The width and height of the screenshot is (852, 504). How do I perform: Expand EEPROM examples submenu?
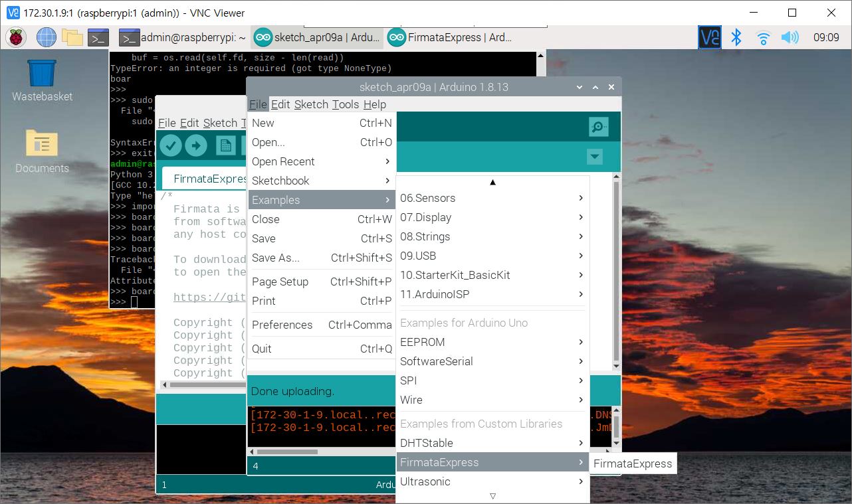coord(492,342)
